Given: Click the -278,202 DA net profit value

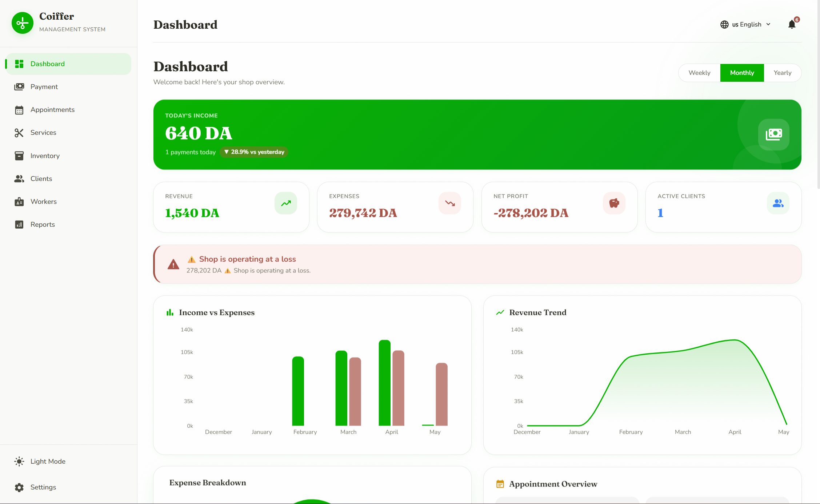Looking at the screenshot, I should coord(531,213).
